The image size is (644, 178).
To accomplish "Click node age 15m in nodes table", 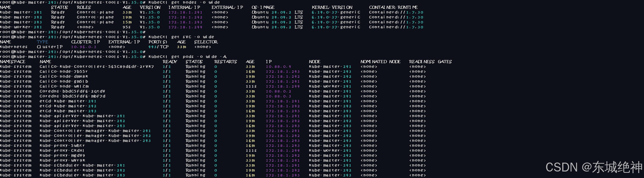I will [127, 22].
